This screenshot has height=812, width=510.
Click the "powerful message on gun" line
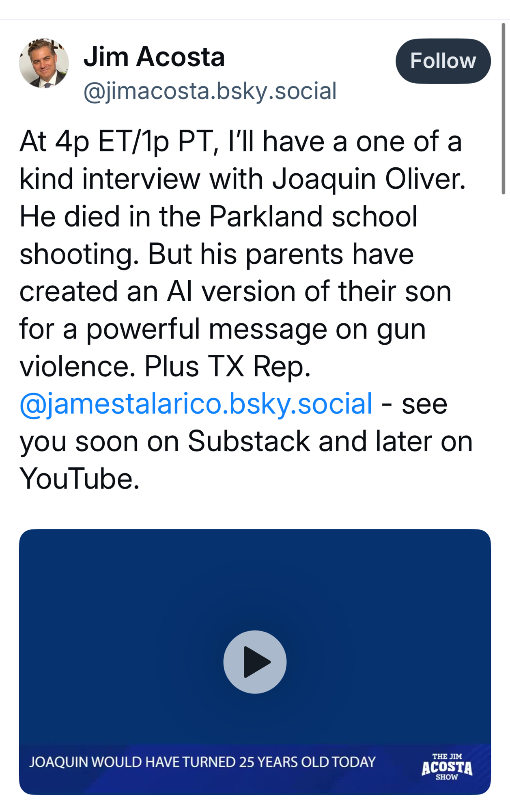(256, 329)
